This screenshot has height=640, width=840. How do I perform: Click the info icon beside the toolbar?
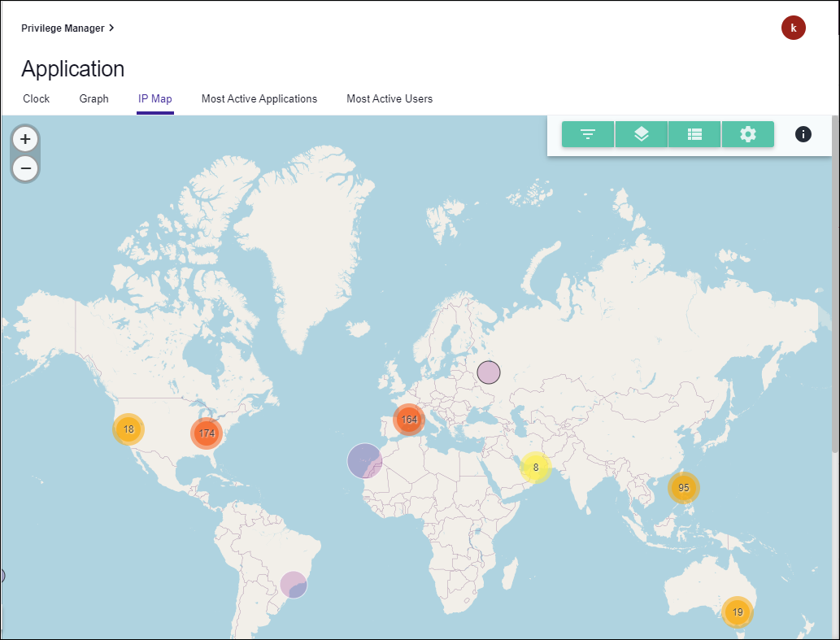point(803,134)
